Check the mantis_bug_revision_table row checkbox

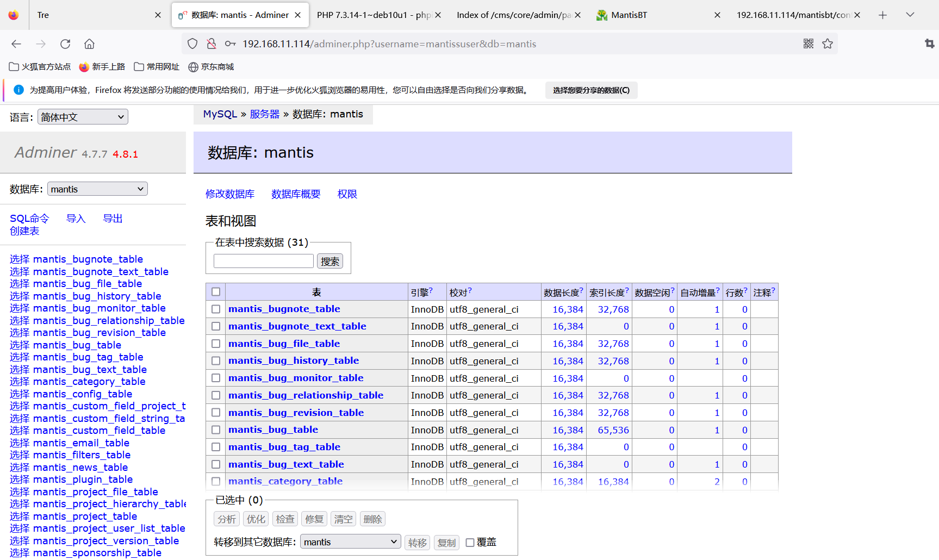216,413
